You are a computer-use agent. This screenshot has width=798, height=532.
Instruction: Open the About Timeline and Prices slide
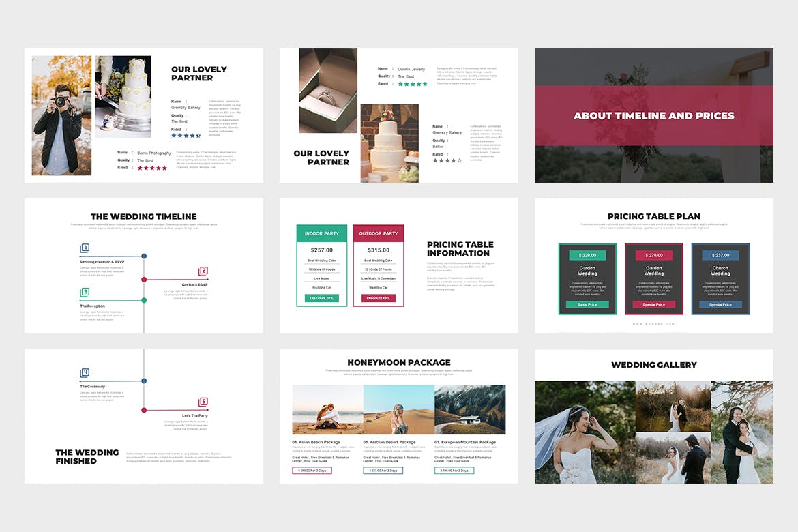653,115
